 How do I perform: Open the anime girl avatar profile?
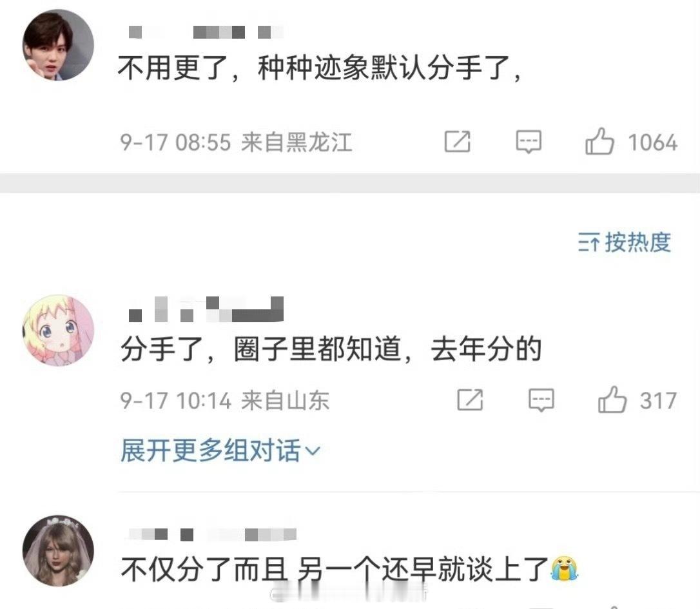59,330
